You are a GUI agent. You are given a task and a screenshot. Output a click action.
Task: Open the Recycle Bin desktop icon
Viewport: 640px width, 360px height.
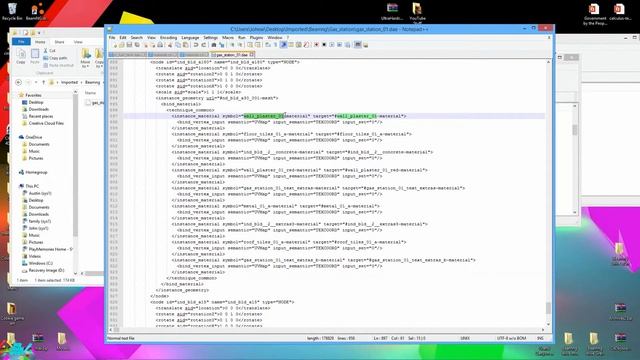click(x=12, y=11)
